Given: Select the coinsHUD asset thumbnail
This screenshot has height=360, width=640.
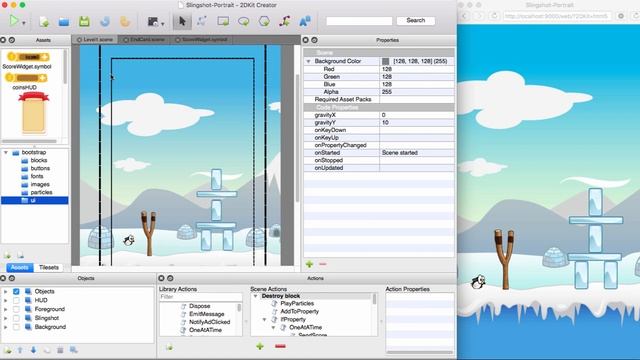Looking at the screenshot, I should click(x=27, y=78).
